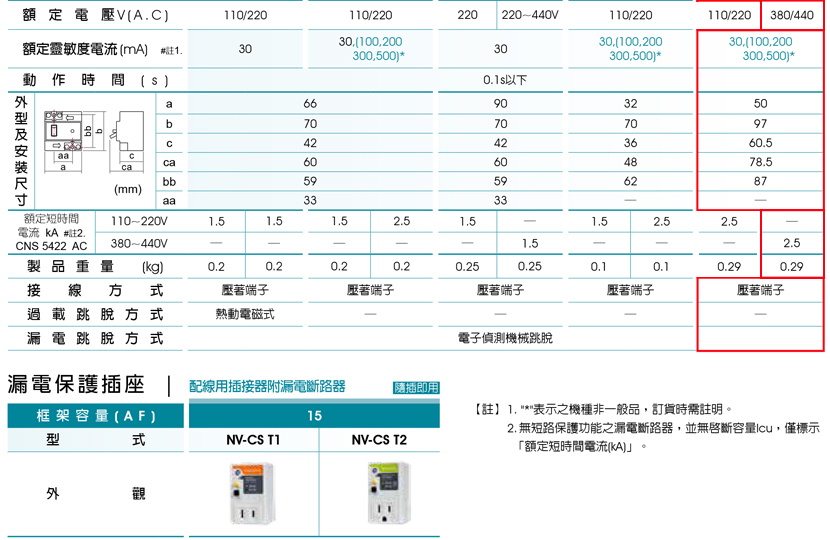The height and width of the screenshot is (540, 830).
Task: Click the dimension ca value 78.5
Action: [x=761, y=162]
